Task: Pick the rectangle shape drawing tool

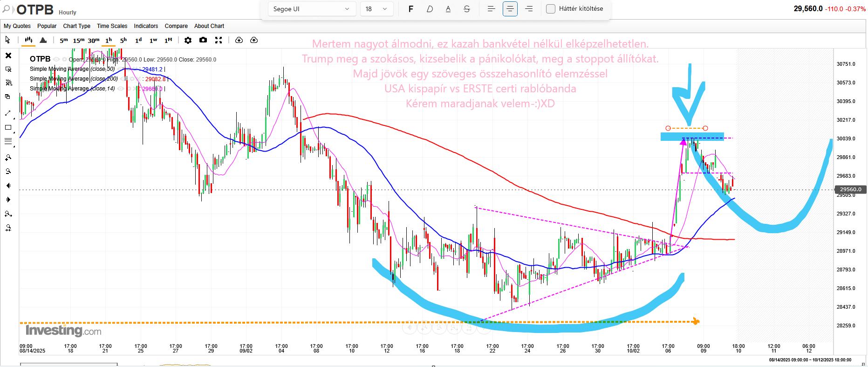Action: tap(8, 127)
